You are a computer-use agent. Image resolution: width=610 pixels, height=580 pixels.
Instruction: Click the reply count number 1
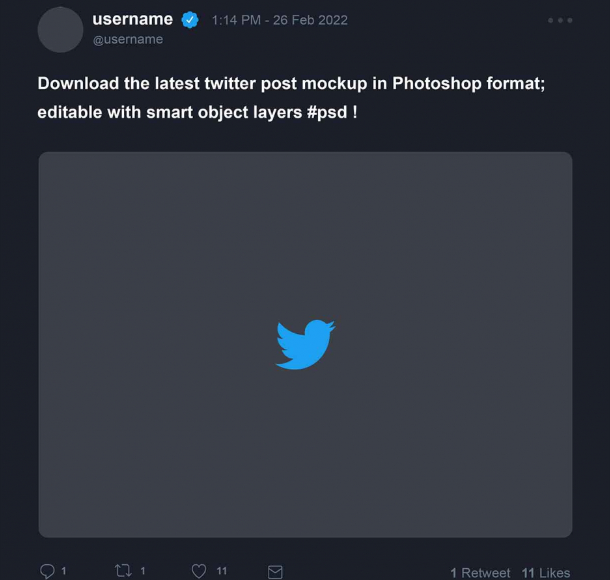(x=64, y=571)
